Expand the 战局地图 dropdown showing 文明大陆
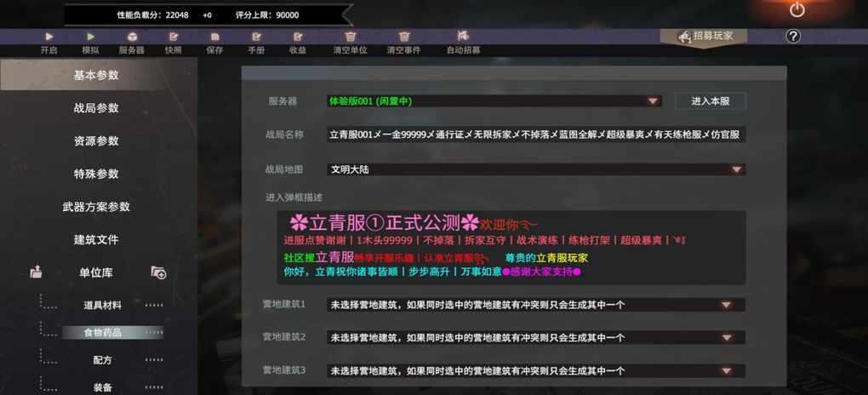The image size is (868, 395). click(536, 169)
